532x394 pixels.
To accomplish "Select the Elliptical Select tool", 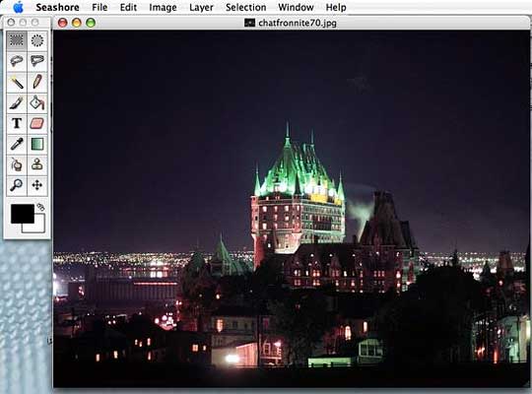I will pyautogui.click(x=37, y=40).
